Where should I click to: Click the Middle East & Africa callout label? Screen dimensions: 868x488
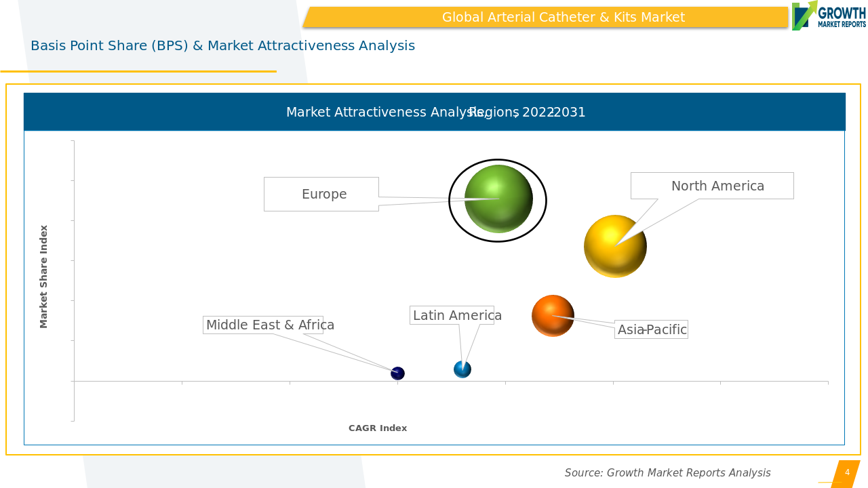pos(263,325)
